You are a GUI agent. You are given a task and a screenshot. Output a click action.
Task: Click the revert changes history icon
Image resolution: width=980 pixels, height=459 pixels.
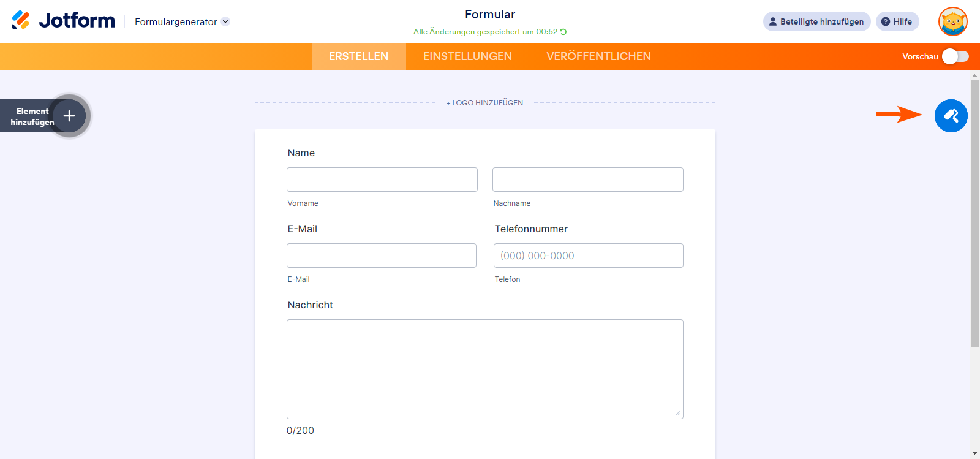[563, 32]
